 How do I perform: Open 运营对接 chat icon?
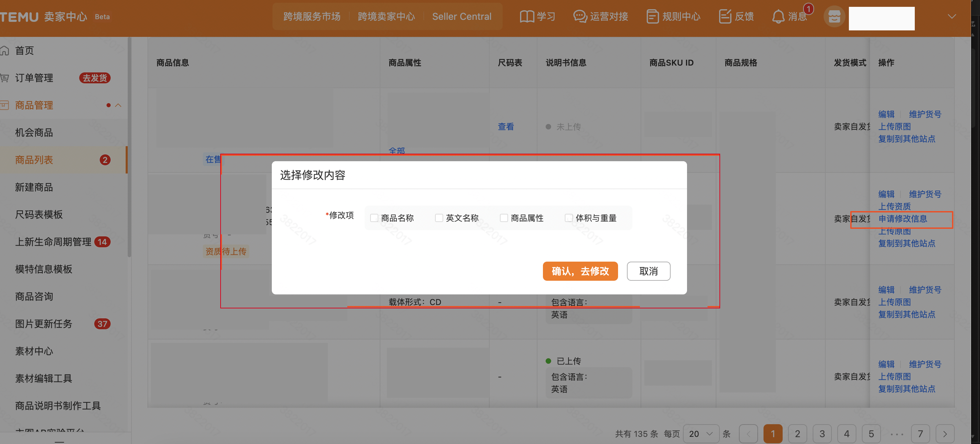(x=580, y=17)
